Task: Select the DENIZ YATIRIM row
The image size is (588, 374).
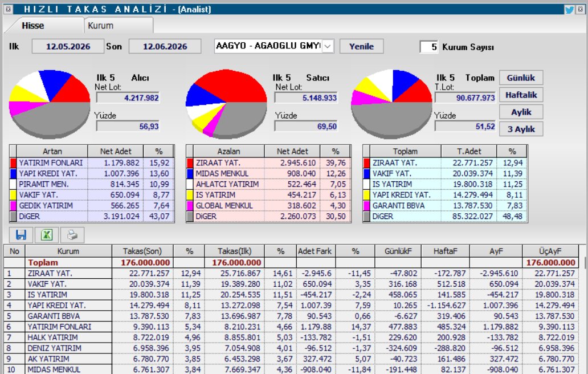Action: tap(291, 348)
